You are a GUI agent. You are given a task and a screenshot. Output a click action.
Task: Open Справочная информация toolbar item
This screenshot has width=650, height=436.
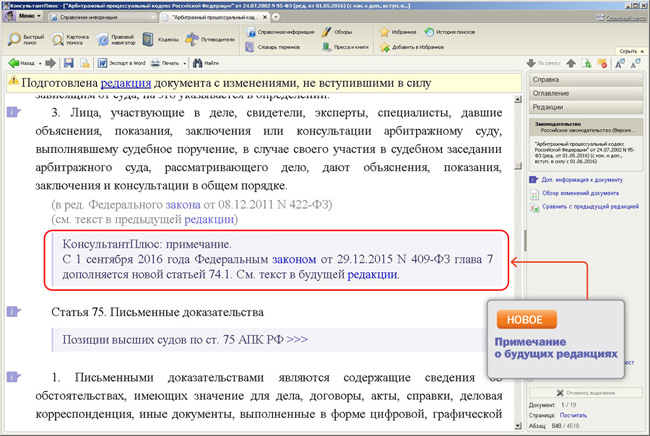[280, 32]
